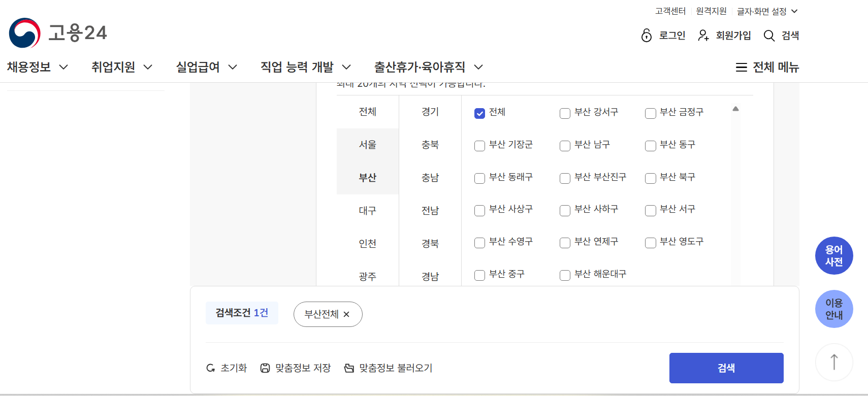Select 전남 in the region list
868x396 pixels.
pos(430,211)
